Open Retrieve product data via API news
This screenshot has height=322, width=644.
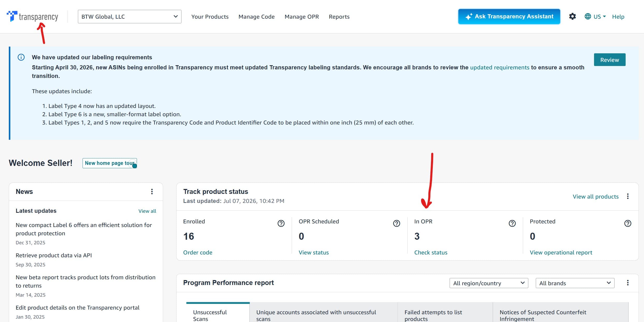(x=54, y=255)
